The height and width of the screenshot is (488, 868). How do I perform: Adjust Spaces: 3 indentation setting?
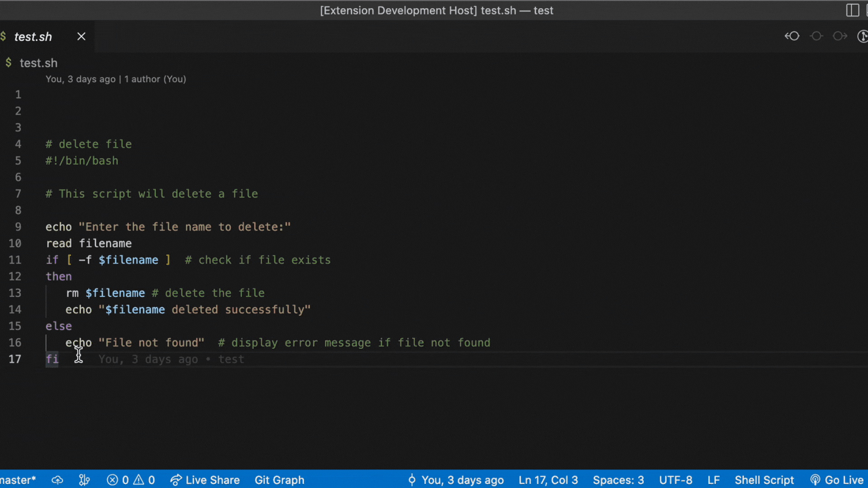point(618,480)
